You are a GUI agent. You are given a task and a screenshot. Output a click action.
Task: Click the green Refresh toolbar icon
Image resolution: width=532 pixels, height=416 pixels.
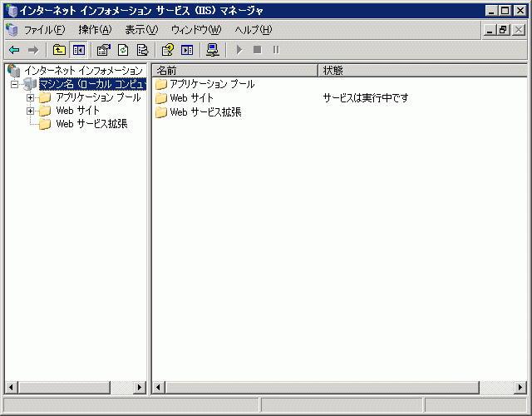(123, 50)
